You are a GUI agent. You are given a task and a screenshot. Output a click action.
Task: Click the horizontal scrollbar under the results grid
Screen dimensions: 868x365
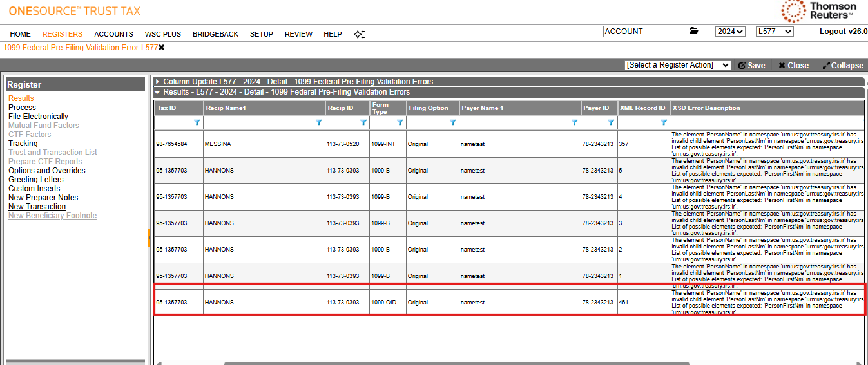[457, 363]
